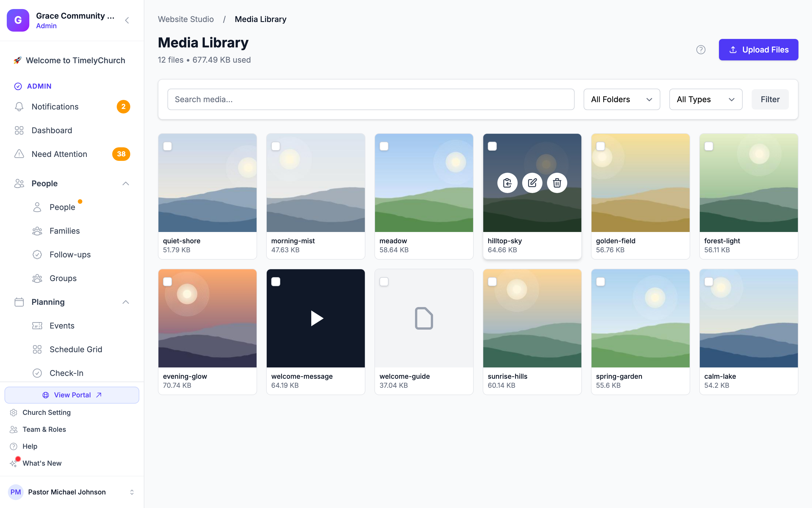Select the calm-lake checkbox
The image size is (812, 508).
tap(709, 282)
